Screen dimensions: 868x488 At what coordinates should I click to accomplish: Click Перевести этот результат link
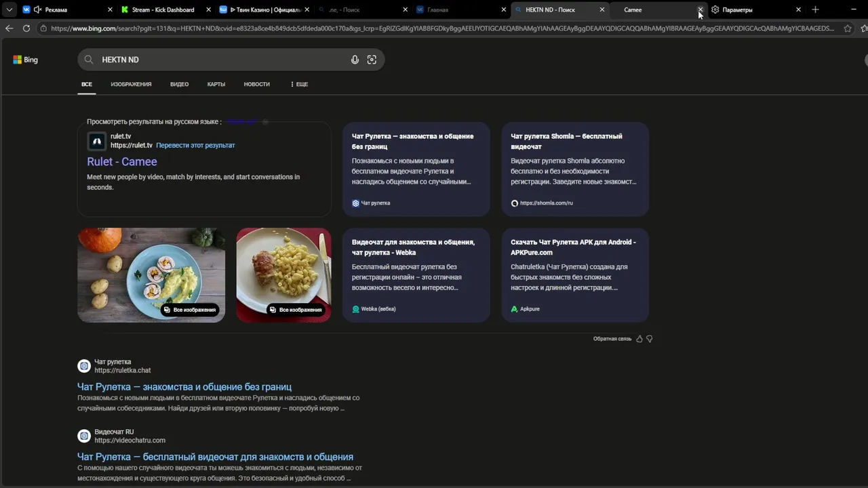click(x=195, y=146)
